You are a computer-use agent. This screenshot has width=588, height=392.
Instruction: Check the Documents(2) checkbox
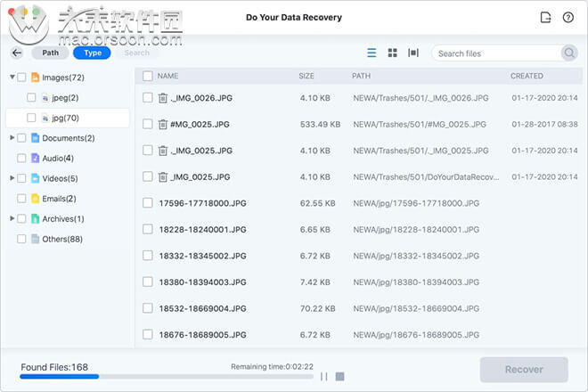21,138
